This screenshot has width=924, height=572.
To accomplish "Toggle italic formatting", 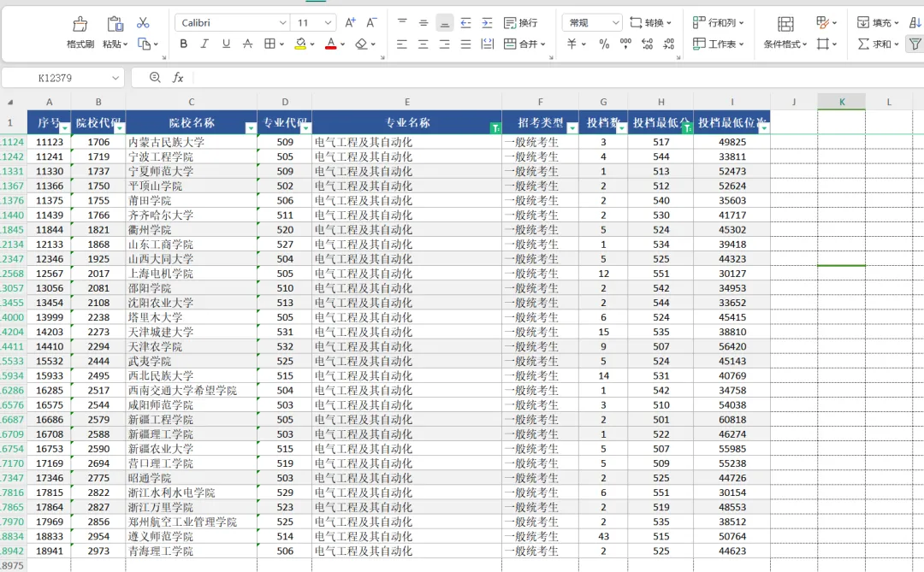I will coord(204,44).
